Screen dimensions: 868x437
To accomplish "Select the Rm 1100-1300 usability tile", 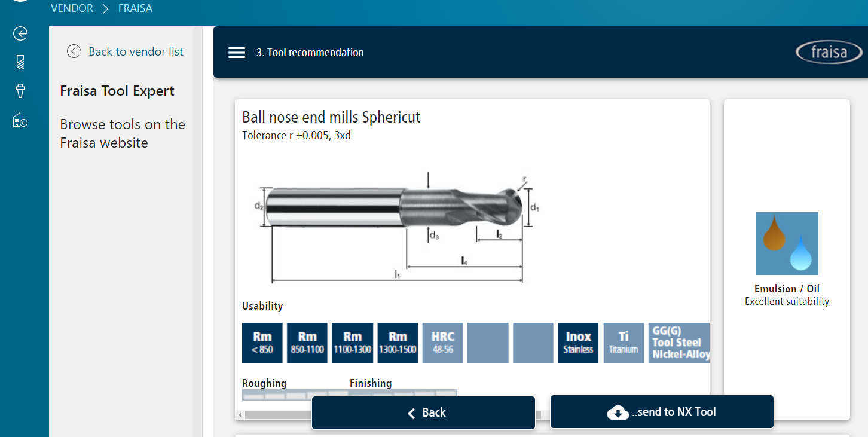I will point(353,343).
